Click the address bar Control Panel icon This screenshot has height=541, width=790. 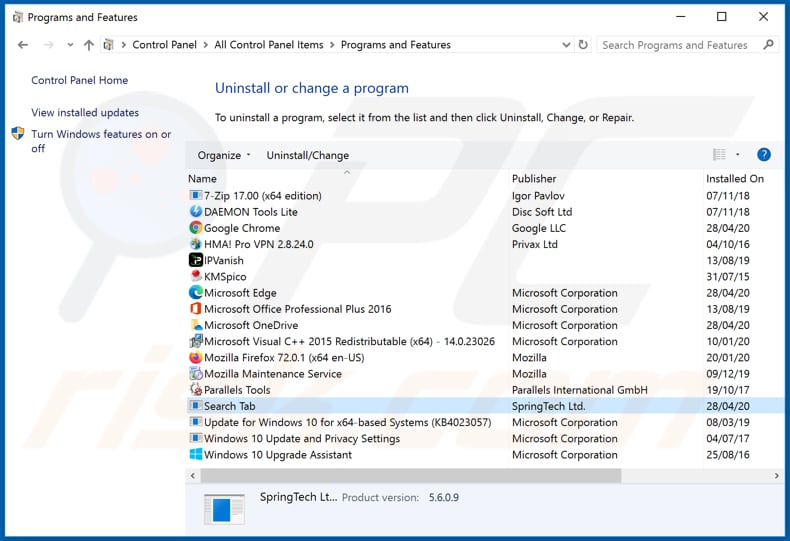(108, 45)
